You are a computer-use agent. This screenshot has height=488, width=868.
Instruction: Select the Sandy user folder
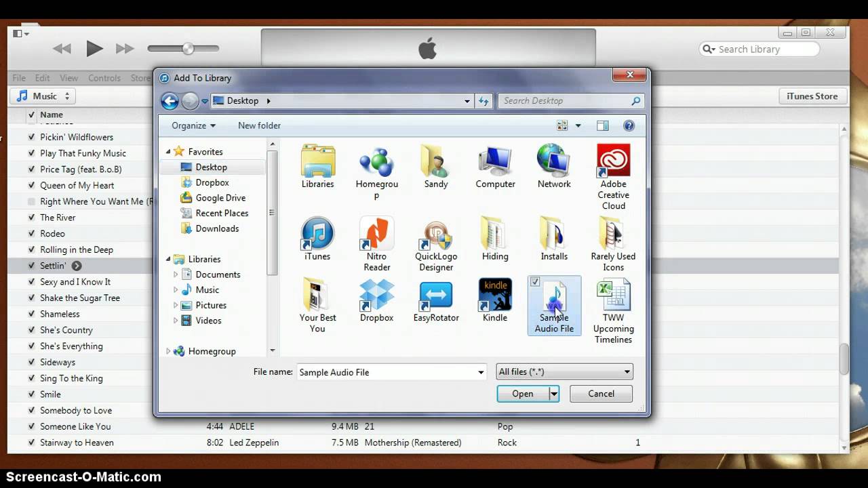435,167
